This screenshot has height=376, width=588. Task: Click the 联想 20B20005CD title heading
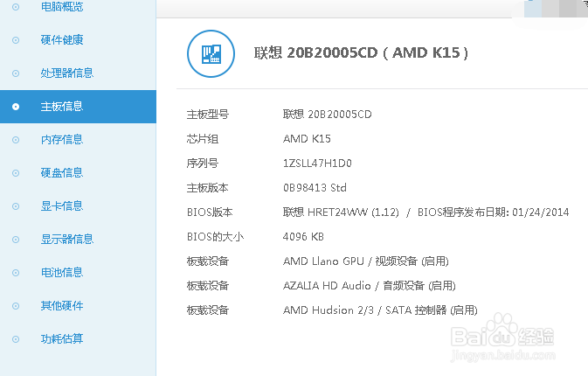(361, 53)
